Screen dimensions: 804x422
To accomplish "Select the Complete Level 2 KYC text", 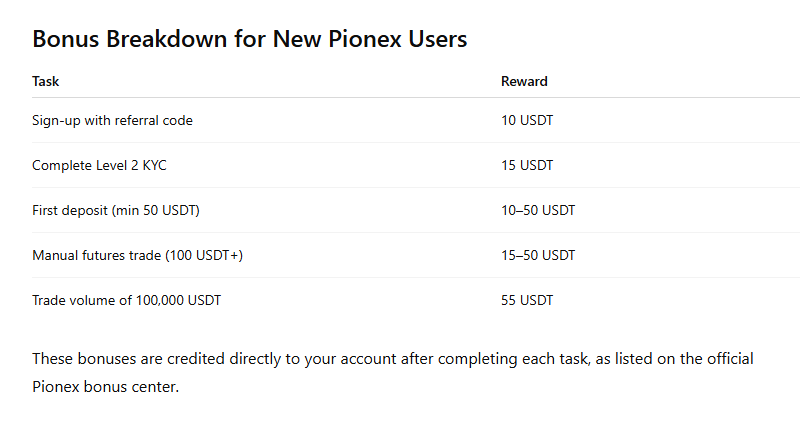I will (x=99, y=165).
